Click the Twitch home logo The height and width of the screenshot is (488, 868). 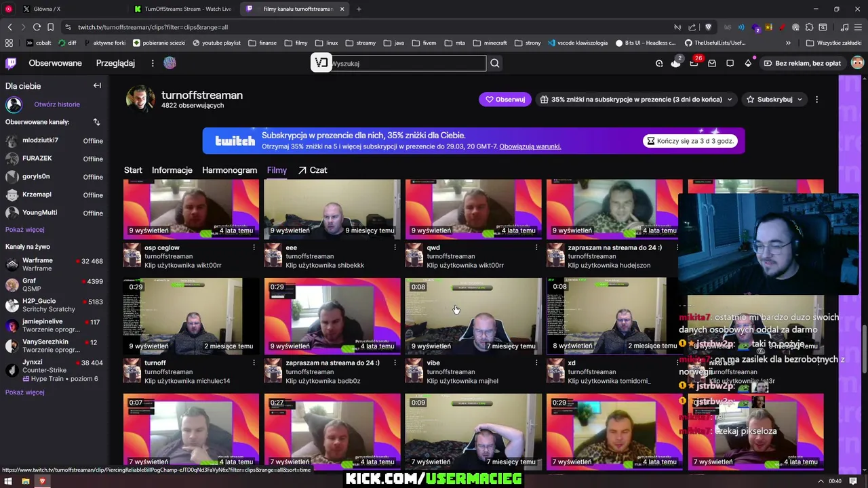(11, 63)
